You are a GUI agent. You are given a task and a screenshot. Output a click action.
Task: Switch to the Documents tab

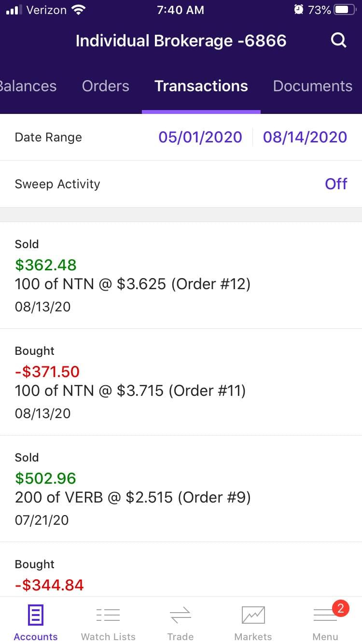pos(313,86)
